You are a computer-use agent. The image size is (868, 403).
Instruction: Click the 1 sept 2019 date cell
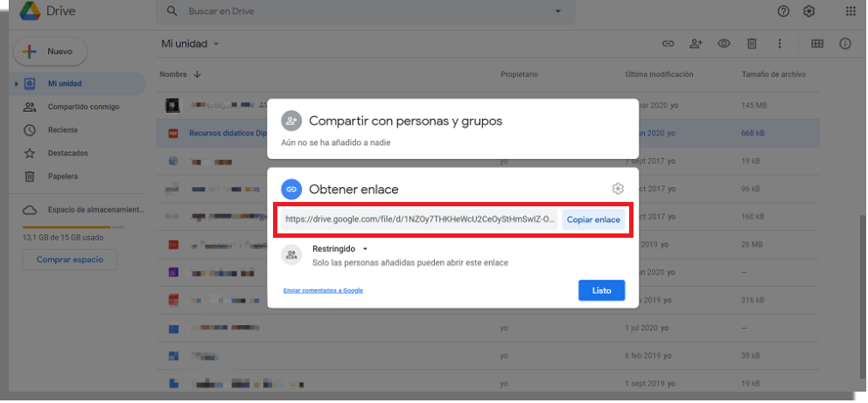[651, 383]
